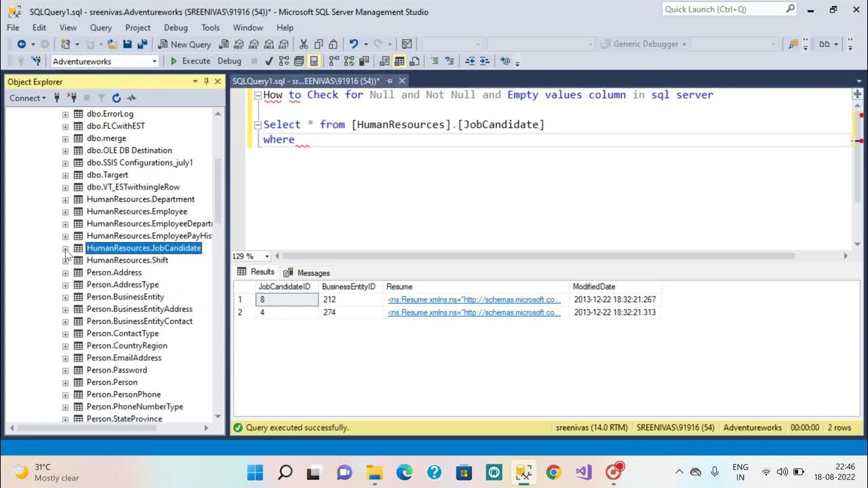Switch to the Messages tab

coord(307,272)
